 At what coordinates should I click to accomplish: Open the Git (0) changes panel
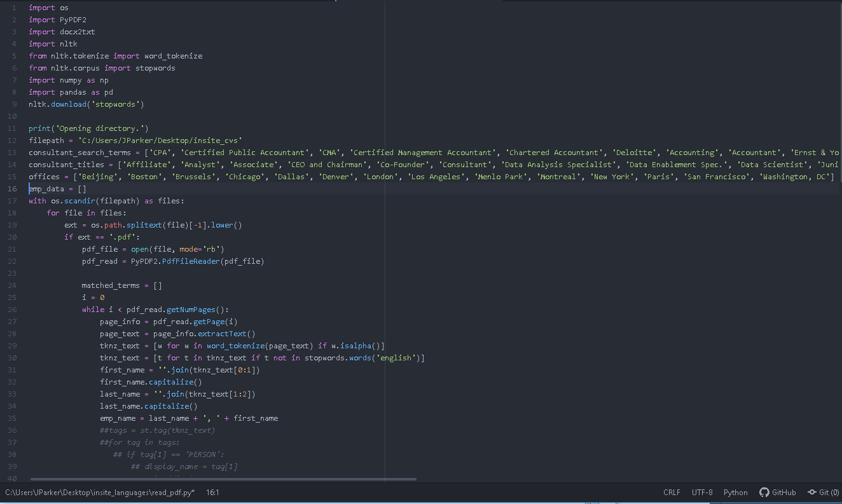click(x=824, y=493)
